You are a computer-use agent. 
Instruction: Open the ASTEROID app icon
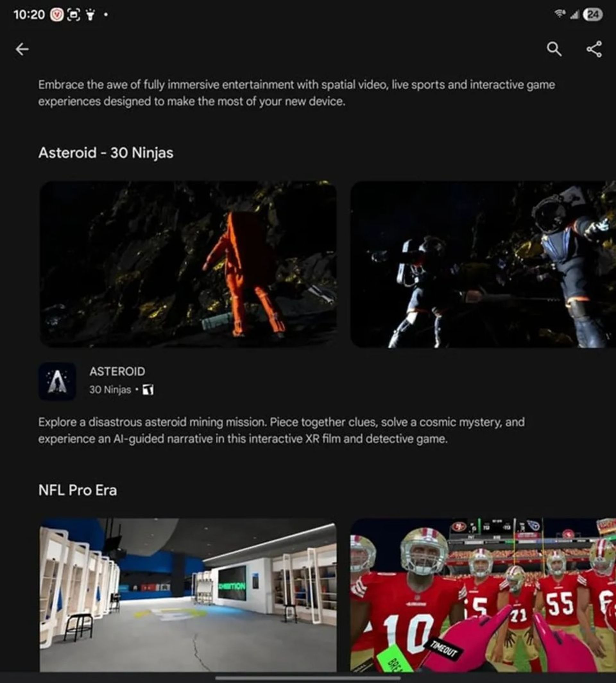[x=57, y=381]
